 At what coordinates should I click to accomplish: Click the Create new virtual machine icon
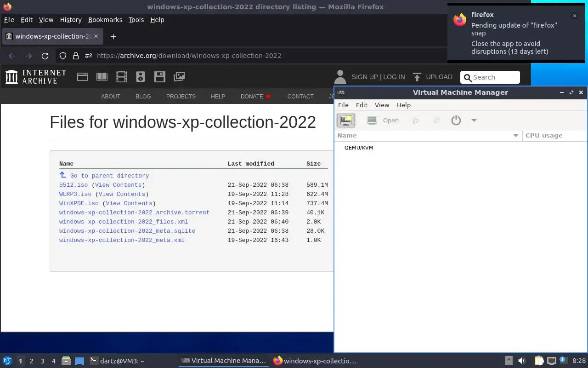point(346,121)
